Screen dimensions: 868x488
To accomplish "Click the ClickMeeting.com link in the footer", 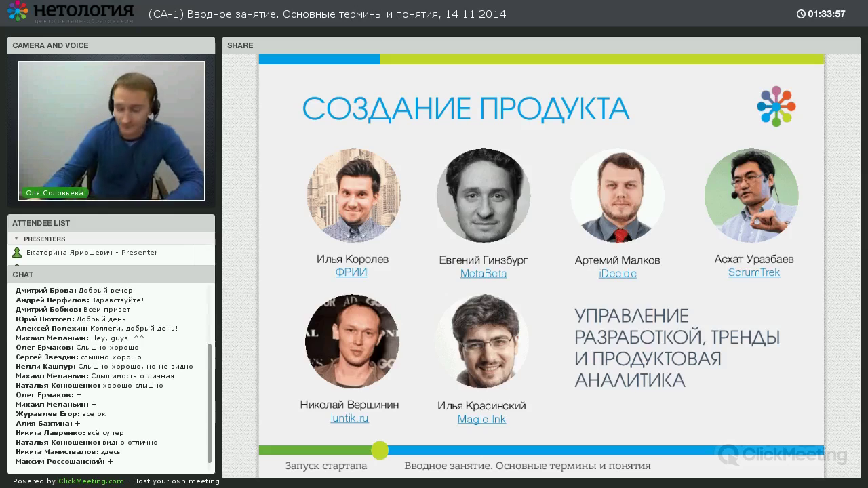I will [91, 481].
